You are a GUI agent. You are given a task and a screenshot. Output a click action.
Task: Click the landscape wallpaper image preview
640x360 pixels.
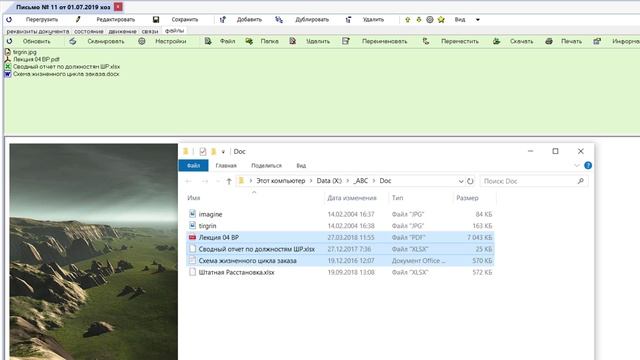point(94,251)
